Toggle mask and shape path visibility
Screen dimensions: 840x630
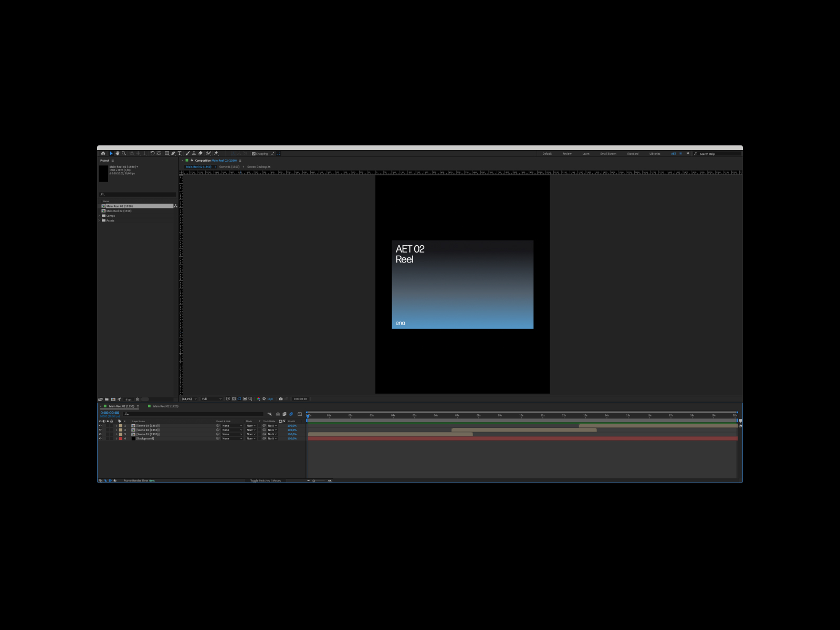(x=239, y=399)
